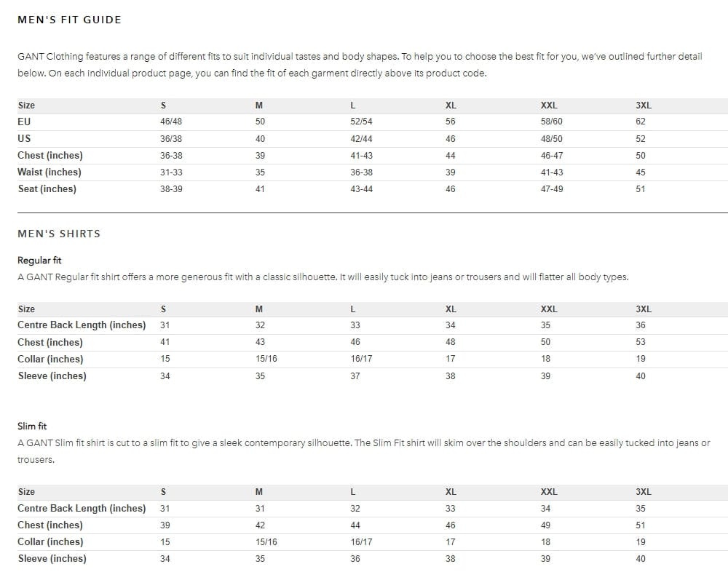Click the MEN'S SHIRTS section heading
This screenshot has height=580, width=728.
59,234
